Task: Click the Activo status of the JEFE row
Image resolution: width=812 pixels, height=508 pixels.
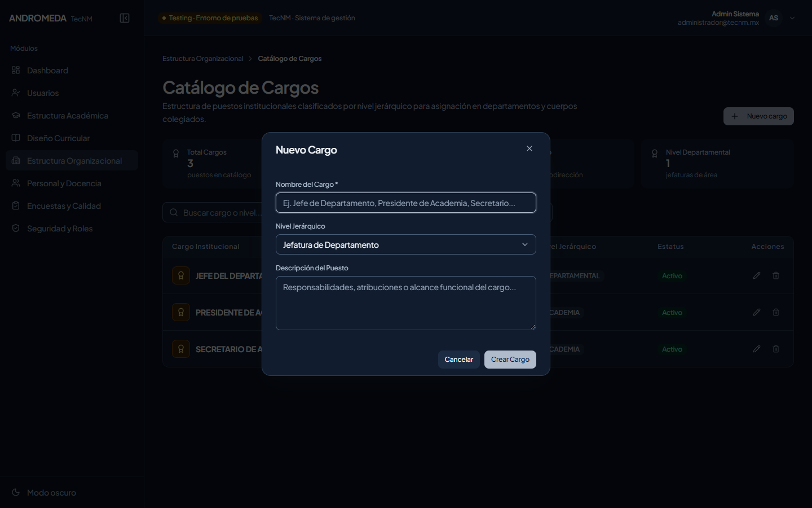Action: coord(672,275)
